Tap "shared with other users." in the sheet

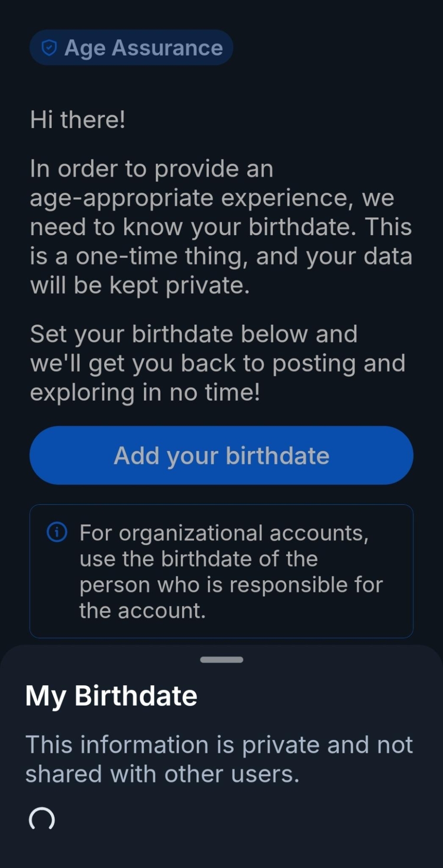[162, 774]
